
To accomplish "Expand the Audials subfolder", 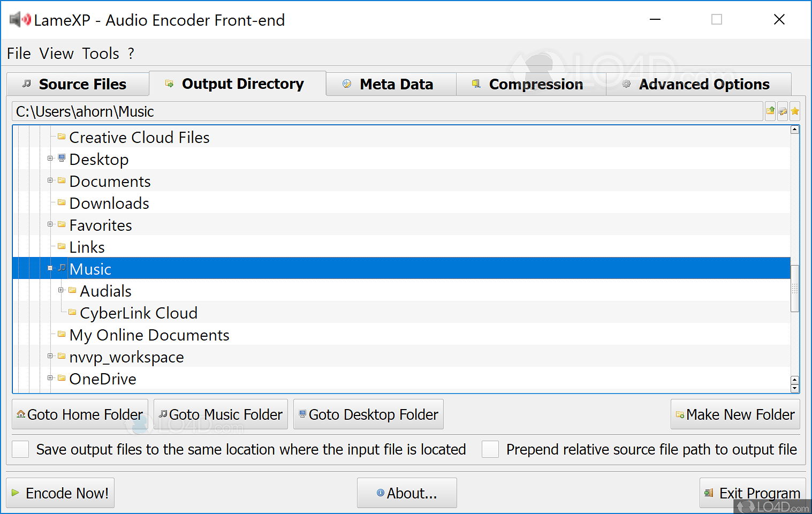I will (60, 290).
